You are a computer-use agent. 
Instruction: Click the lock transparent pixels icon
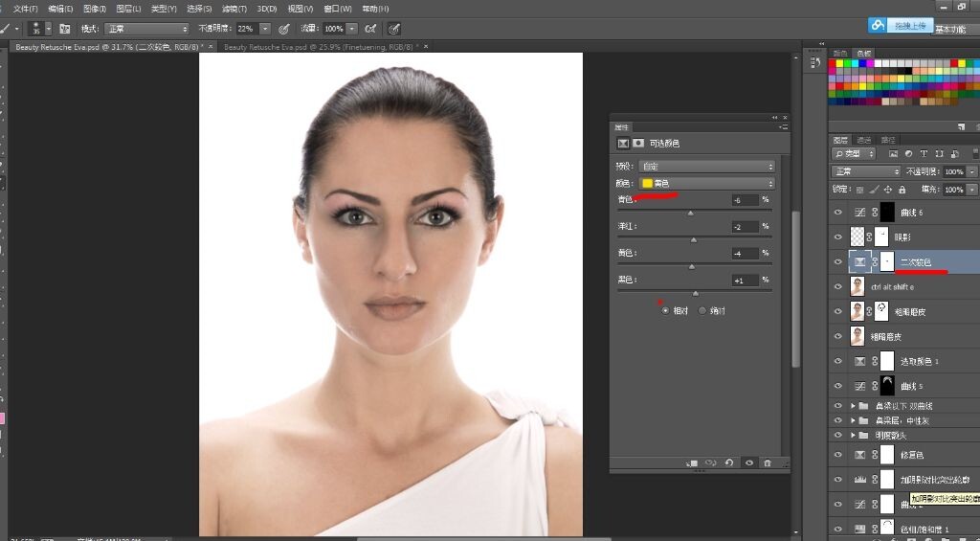click(860, 189)
